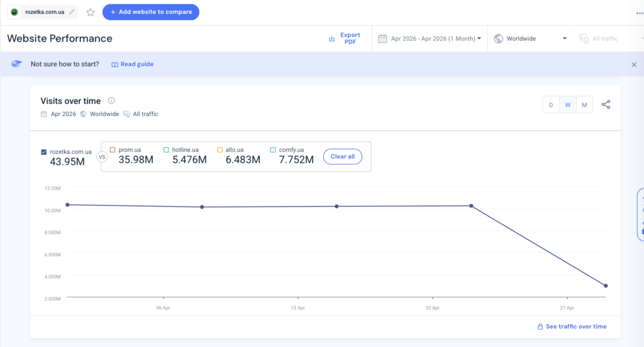Click the Export PDF button
Viewport: 644px width, 347px height.
(x=345, y=38)
